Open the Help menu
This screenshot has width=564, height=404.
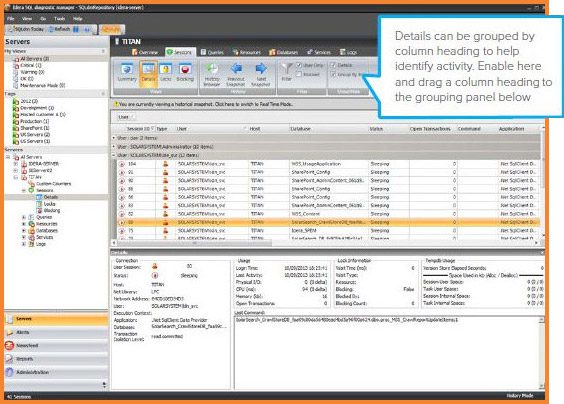pyautogui.click(x=78, y=18)
